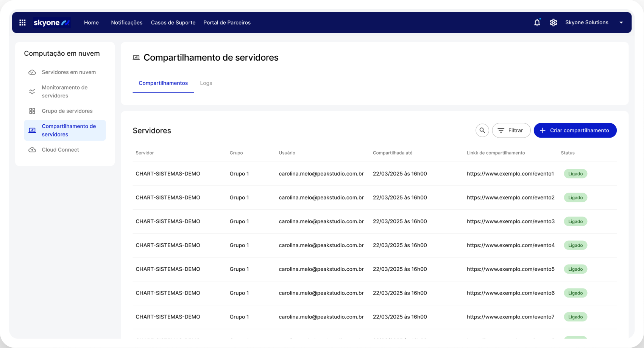Select the Compartilhamentos tab

point(163,83)
